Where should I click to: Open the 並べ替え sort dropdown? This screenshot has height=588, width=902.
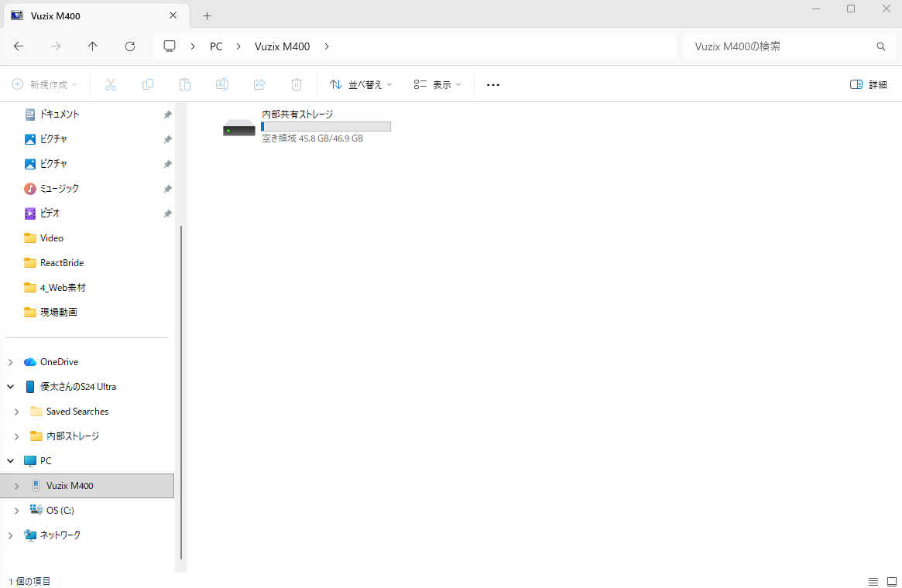point(361,84)
